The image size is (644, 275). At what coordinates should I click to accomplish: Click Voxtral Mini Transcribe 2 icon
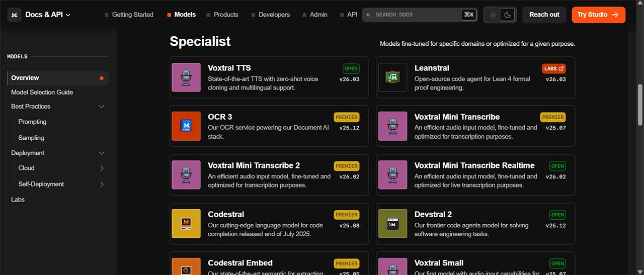tap(186, 175)
